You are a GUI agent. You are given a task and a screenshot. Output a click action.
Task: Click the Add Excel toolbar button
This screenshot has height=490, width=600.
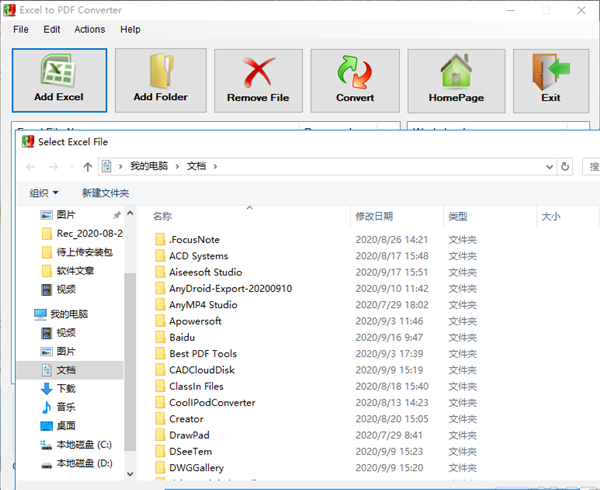(x=59, y=80)
